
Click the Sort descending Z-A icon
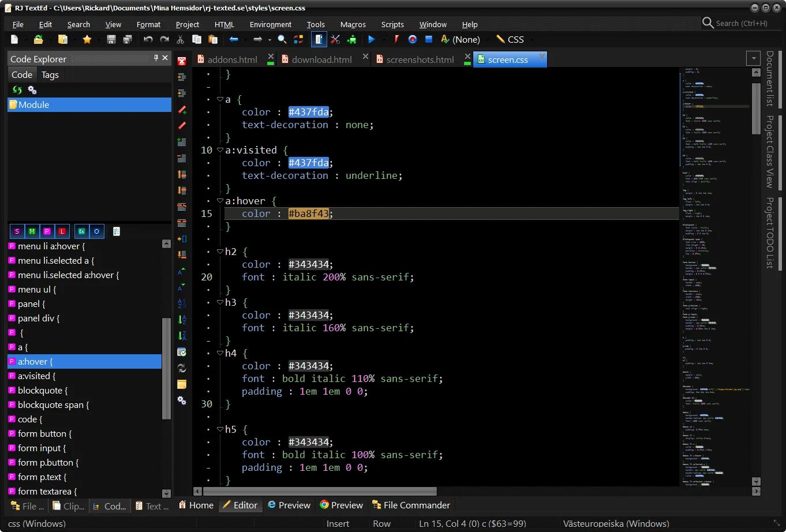[182, 335]
